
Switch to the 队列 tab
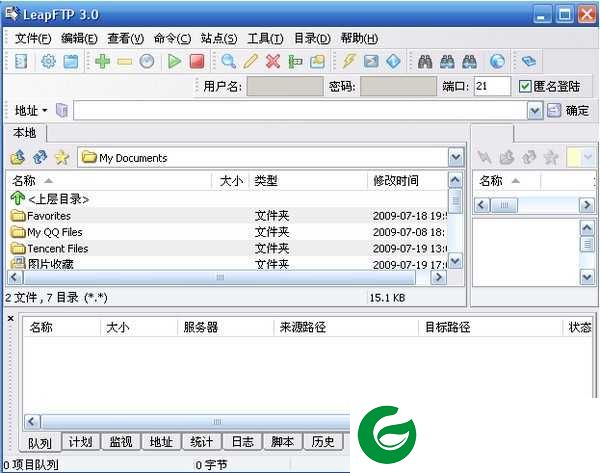[x=39, y=443]
